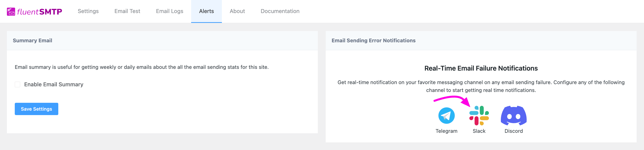Pick the Discord notification channel icon
The image size is (644, 150).
513,116
